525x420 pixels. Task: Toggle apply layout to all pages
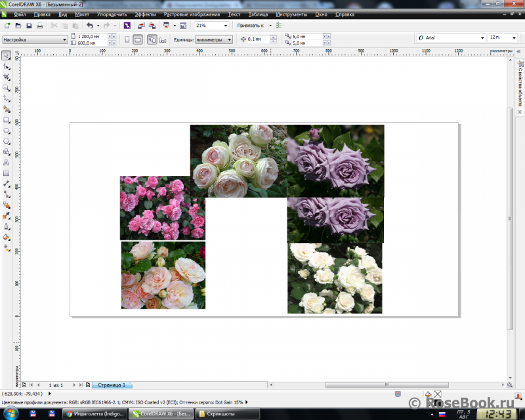point(152,39)
